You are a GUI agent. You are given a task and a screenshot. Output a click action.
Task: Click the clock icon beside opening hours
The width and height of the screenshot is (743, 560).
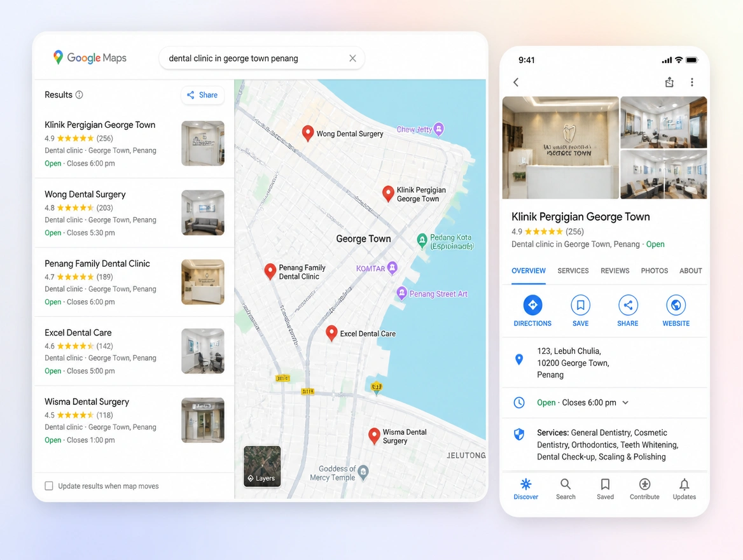(519, 403)
